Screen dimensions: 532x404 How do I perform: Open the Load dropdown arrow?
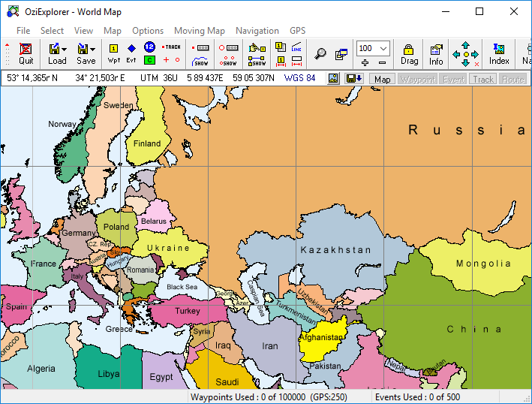(64, 50)
